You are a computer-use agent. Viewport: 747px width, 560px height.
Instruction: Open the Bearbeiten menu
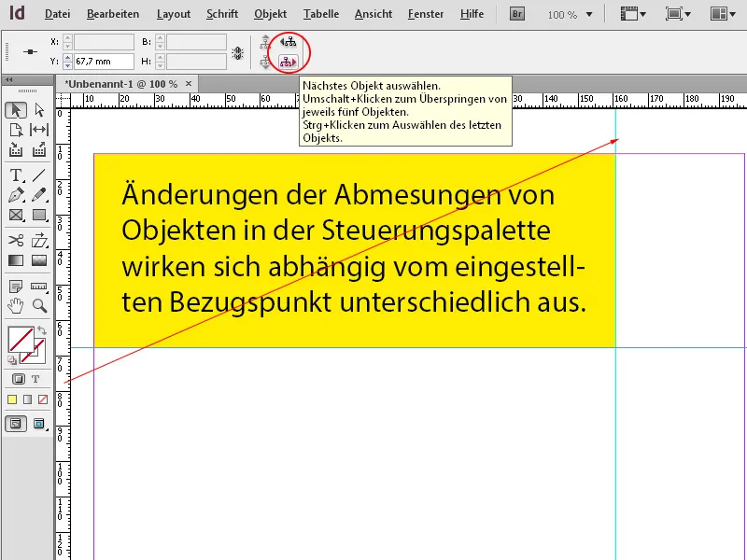[x=113, y=14]
